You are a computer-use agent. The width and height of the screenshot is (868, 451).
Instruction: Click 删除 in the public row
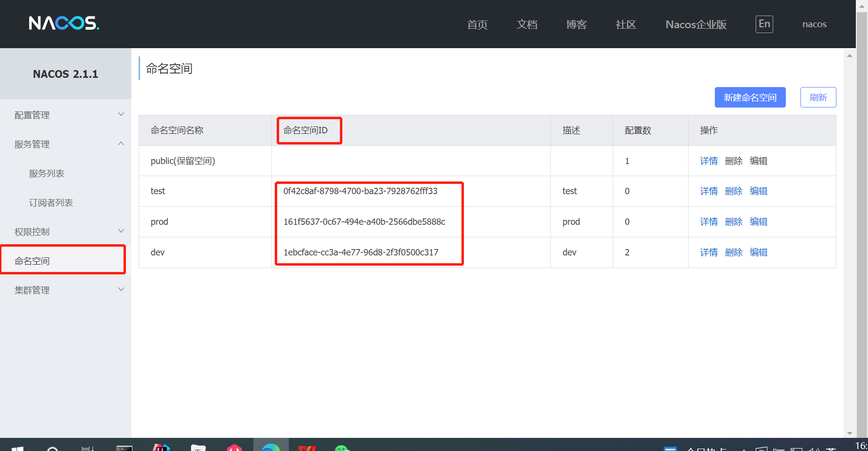(733, 161)
